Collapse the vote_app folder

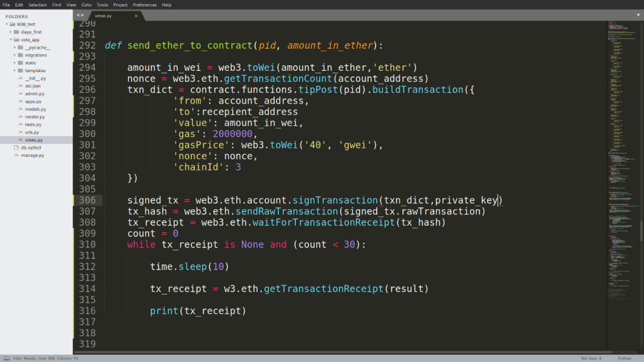pyautogui.click(x=11, y=39)
